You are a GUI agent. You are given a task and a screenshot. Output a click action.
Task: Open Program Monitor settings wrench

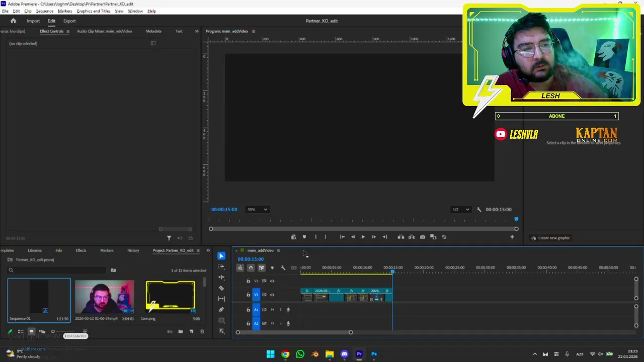pos(479,210)
